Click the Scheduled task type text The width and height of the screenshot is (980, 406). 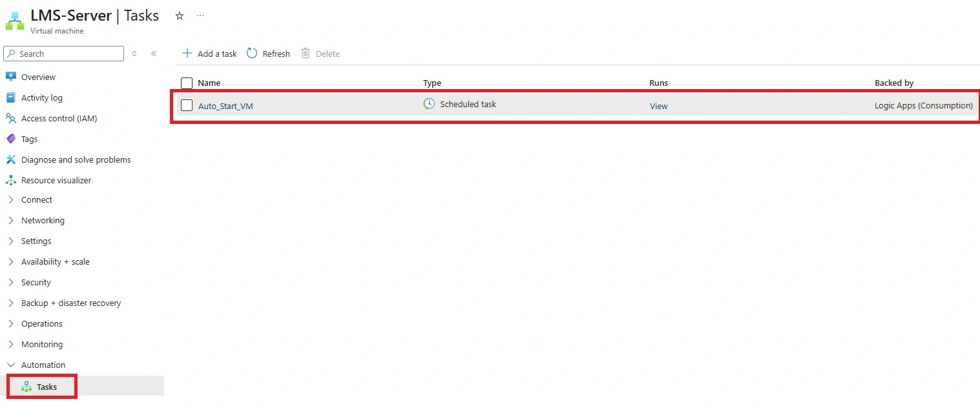click(468, 104)
